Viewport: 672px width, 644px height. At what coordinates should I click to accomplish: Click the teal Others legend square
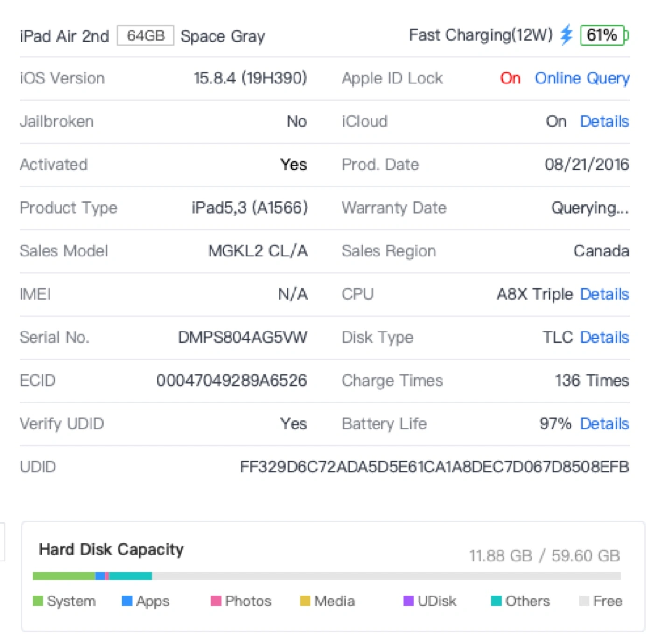point(496,601)
